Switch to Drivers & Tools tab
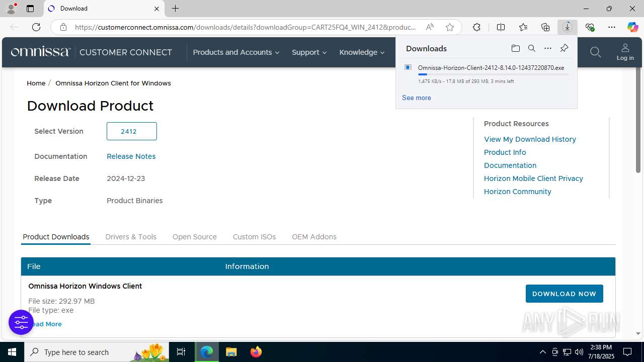 tap(131, 237)
